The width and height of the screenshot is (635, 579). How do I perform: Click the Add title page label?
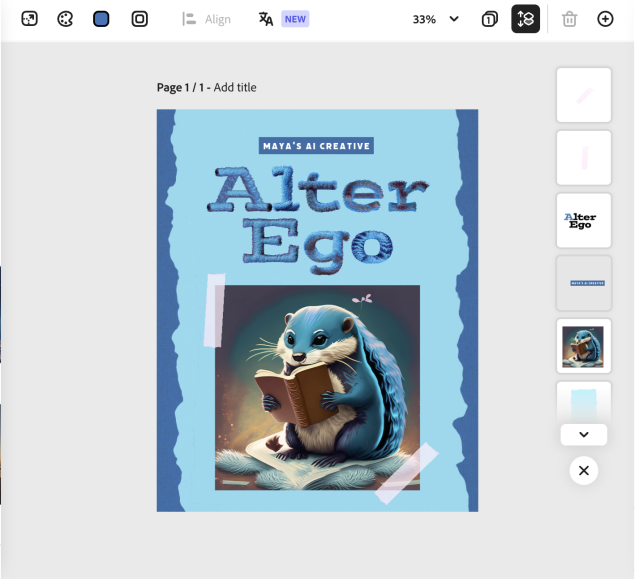click(235, 88)
